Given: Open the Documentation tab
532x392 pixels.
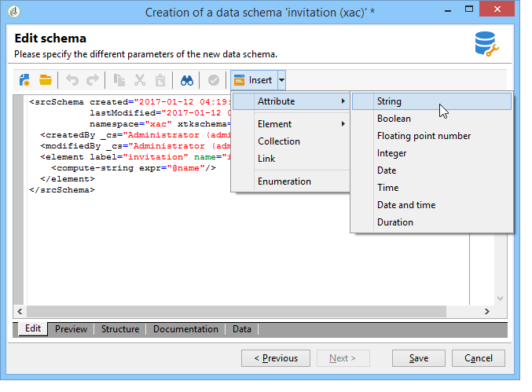Looking at the screenshot, I should [185, 329].
